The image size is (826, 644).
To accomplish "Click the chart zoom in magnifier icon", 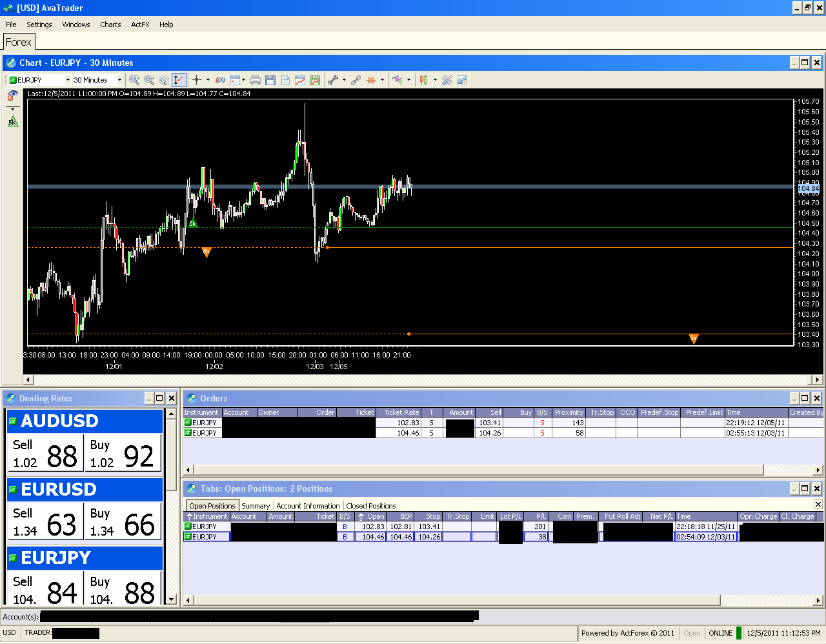I will click(134, 80).
